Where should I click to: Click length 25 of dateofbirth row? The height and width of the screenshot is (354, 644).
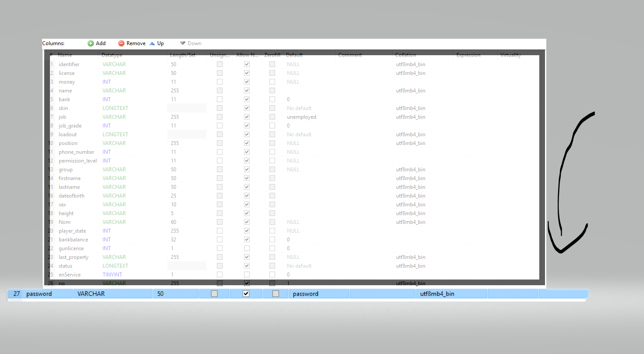(173, 196)
